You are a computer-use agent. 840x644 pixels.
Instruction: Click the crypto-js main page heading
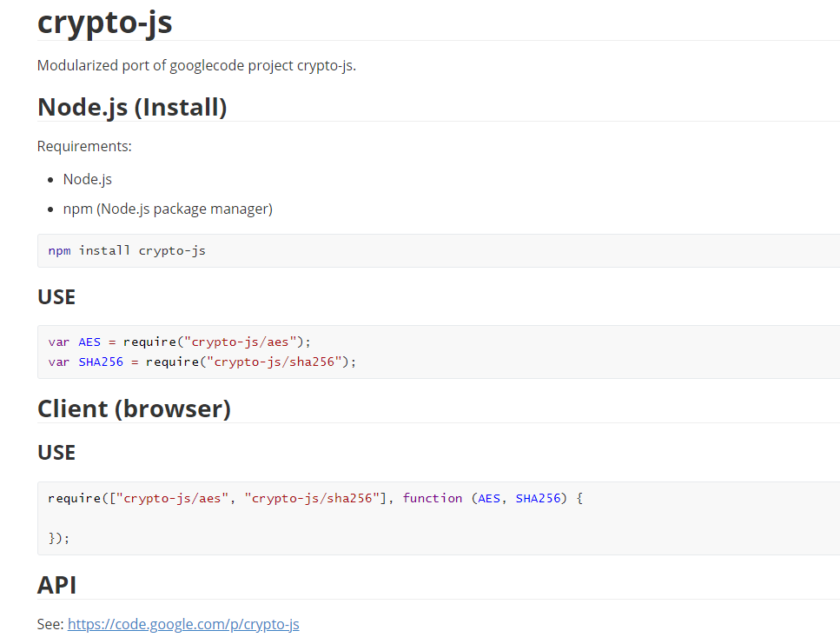(104, 22)
